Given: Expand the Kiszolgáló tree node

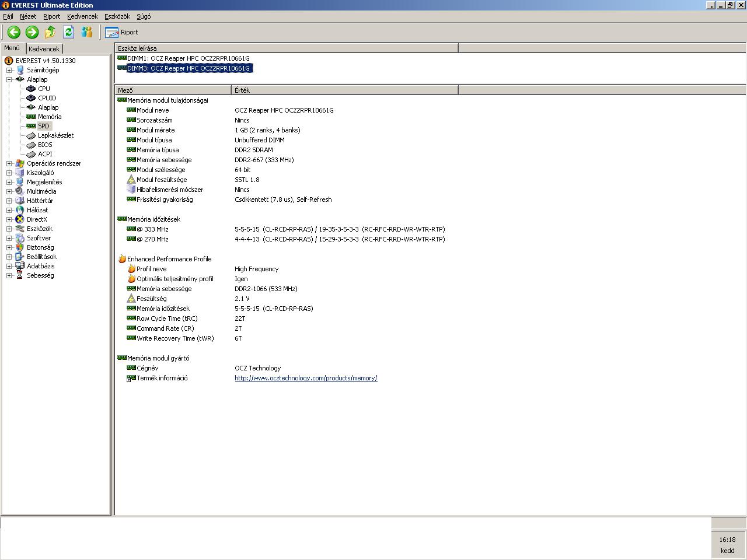Looking at the screenshot, I should click(9, 173).
